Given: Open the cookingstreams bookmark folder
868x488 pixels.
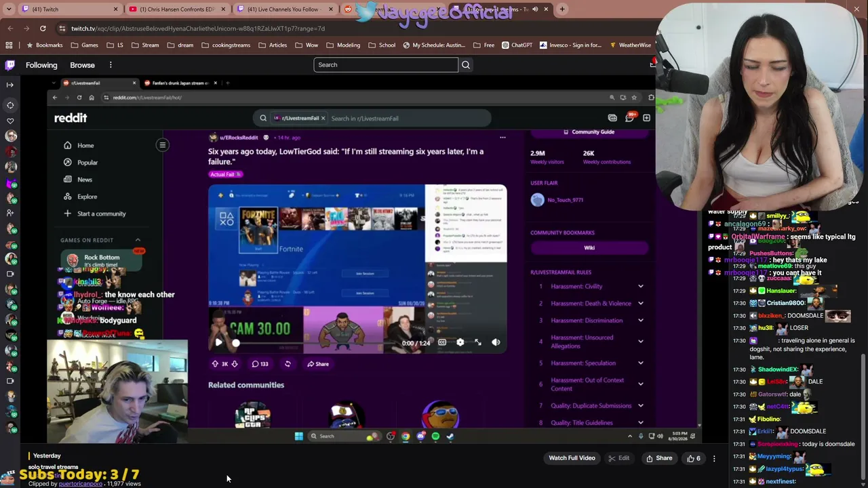Looking at the screenshot, I should click(x=226, y=45).
